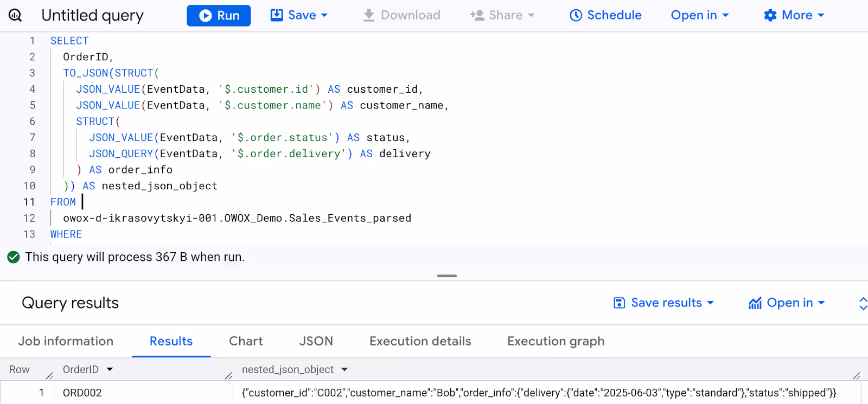Click the query magnifier icon beside Untitled query
The height and width of the screenshot is (404, 868).
coord(15,15)
